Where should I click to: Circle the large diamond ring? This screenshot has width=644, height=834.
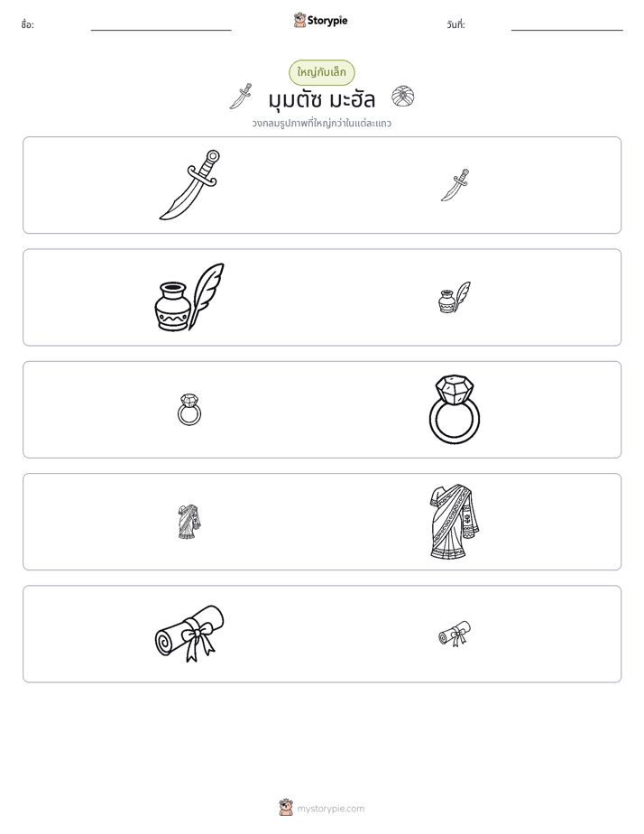click(455, 409)
